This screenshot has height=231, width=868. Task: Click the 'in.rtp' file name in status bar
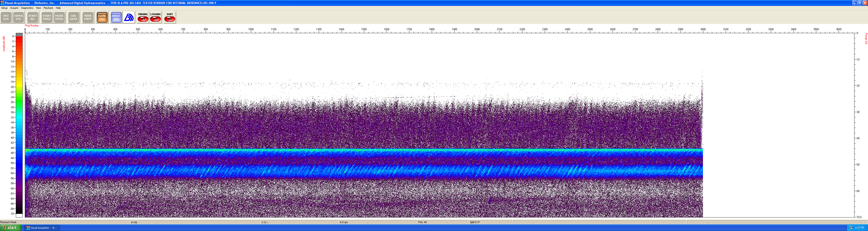click(134, 222)
